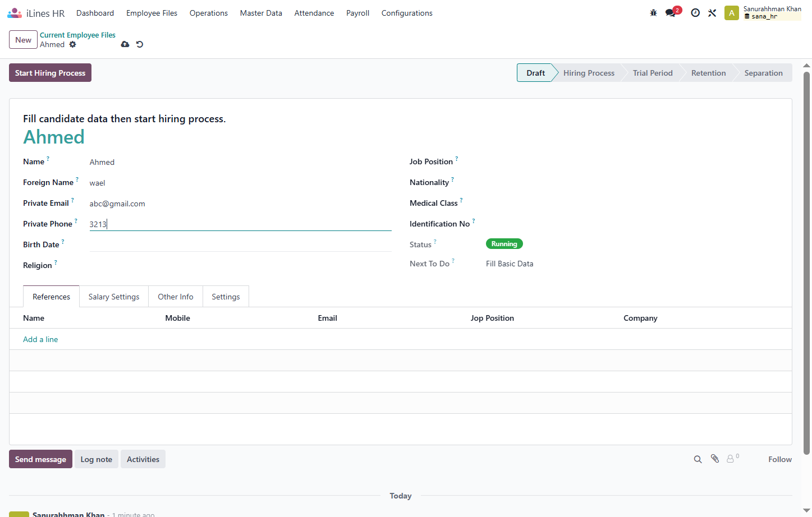Discard changes with the undo icon
This screenshot has width=812, height=517.
tap(140, 44)
